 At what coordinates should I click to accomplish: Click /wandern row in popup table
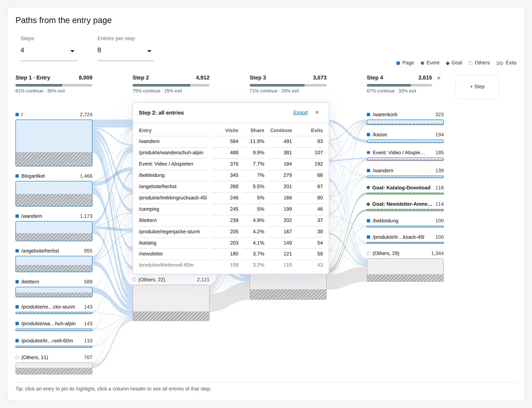point(231,141)
